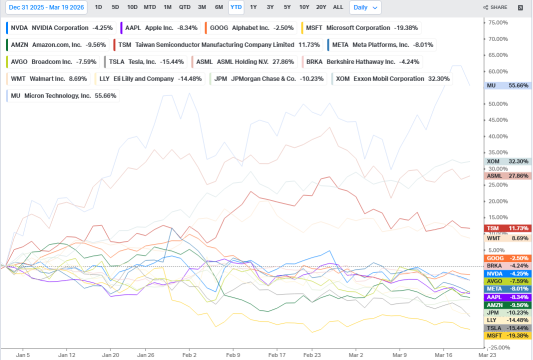This screenshot has width=533, height=360.
Task: Toggle the NVDA NVIDIA Corporation legend item
Action: pyautogui.click(x=61, y=28)
